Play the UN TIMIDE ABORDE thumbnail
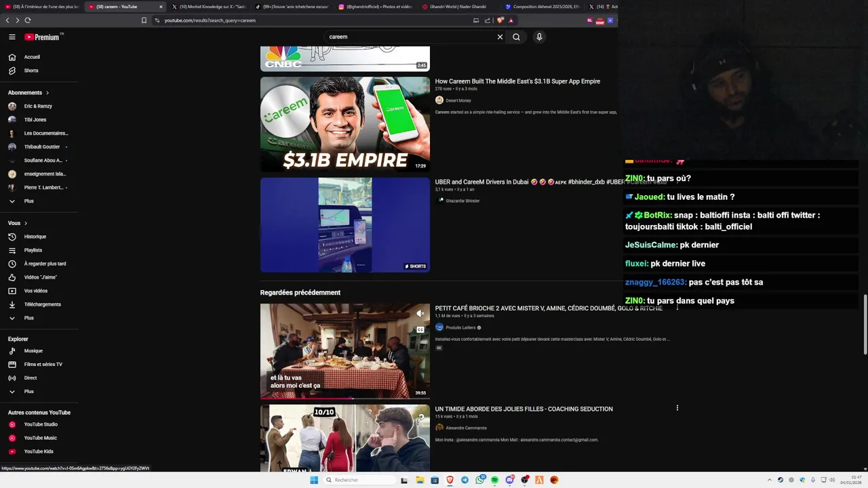This screenshot has height=488, width=868. click(345, 439)
